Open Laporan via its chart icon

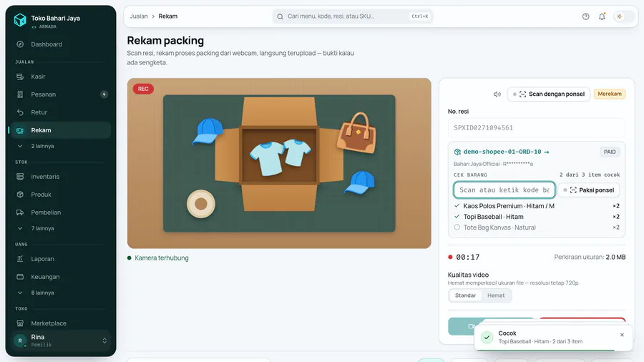coord(20,259)
